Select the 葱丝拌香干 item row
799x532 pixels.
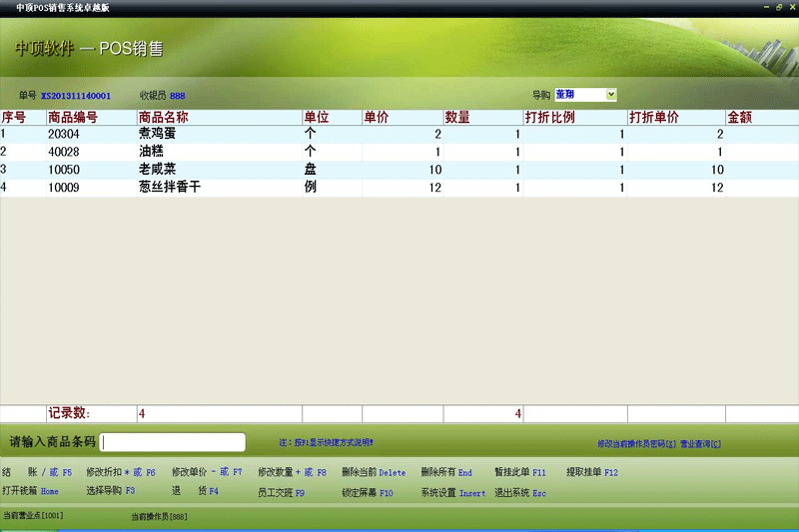(x=399, y=188)
